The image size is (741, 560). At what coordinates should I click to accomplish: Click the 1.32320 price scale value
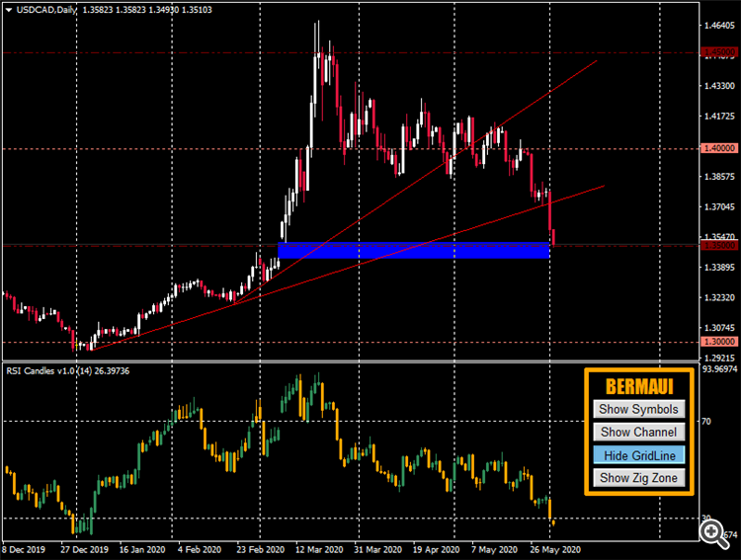(x=719, y=297)
